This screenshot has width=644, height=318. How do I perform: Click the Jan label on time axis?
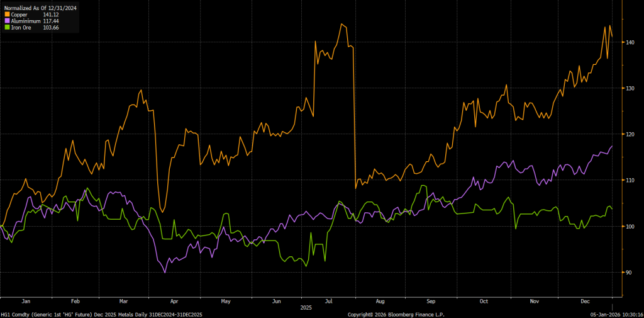pyautogui.click(x=26, y=302)
